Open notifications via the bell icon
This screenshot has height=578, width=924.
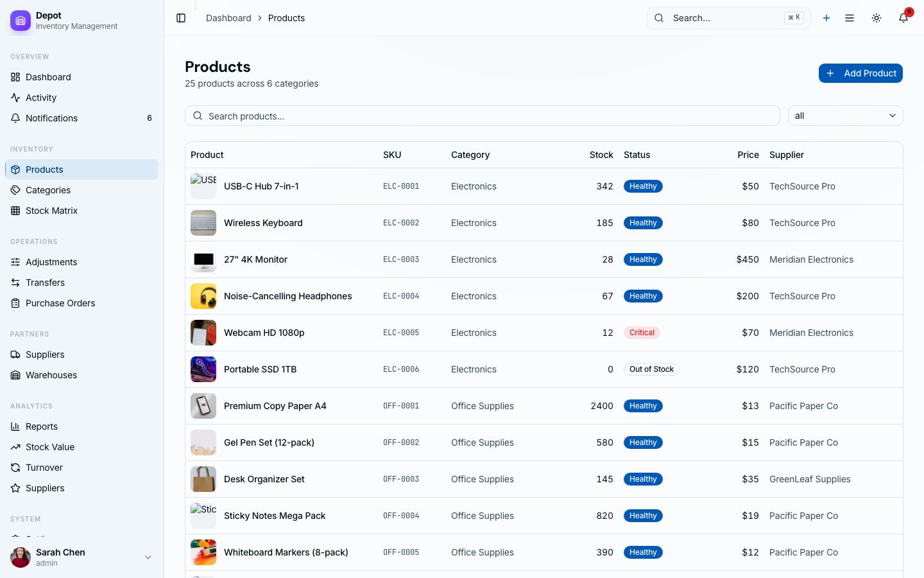903,18
